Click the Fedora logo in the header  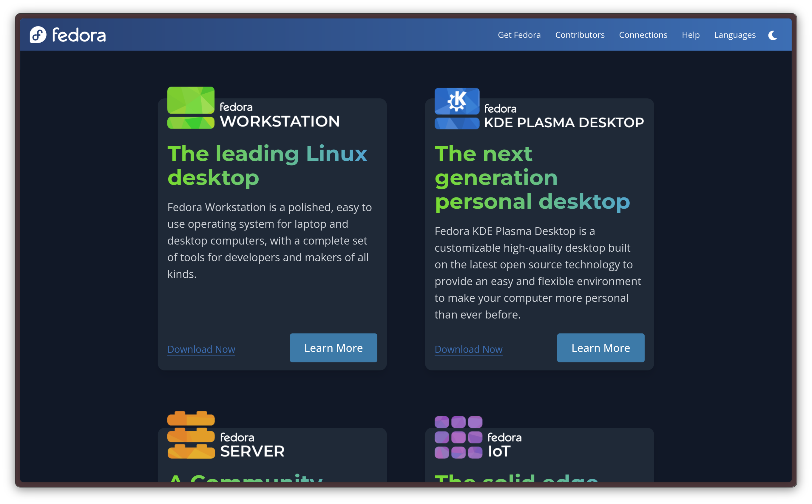[68, 35]
